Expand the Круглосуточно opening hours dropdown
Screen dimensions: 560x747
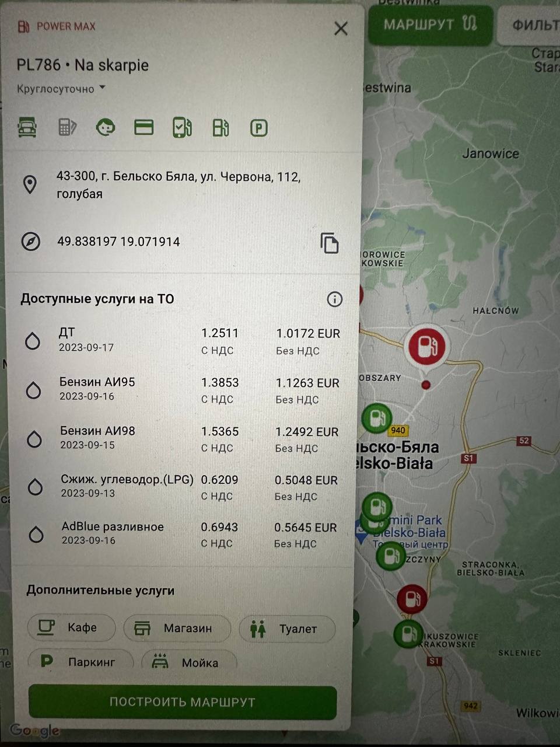point(61,89)
